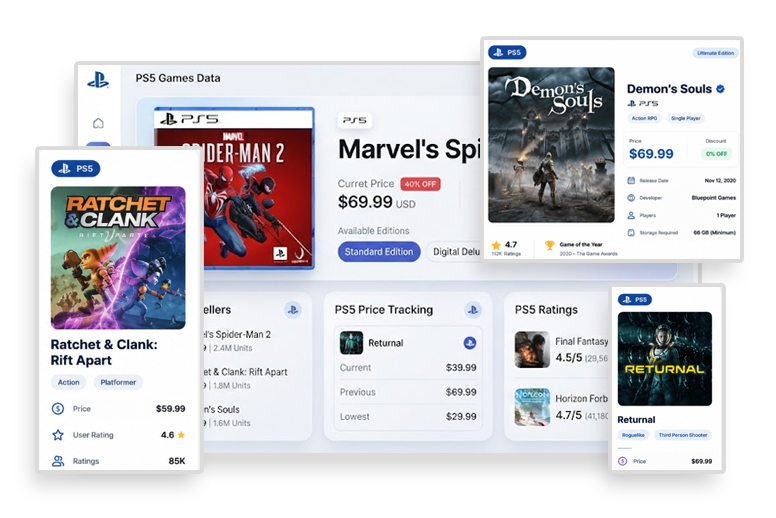Open the Demon's Souls cover art
The image size is (776, 518).
[x=551, y=145]
